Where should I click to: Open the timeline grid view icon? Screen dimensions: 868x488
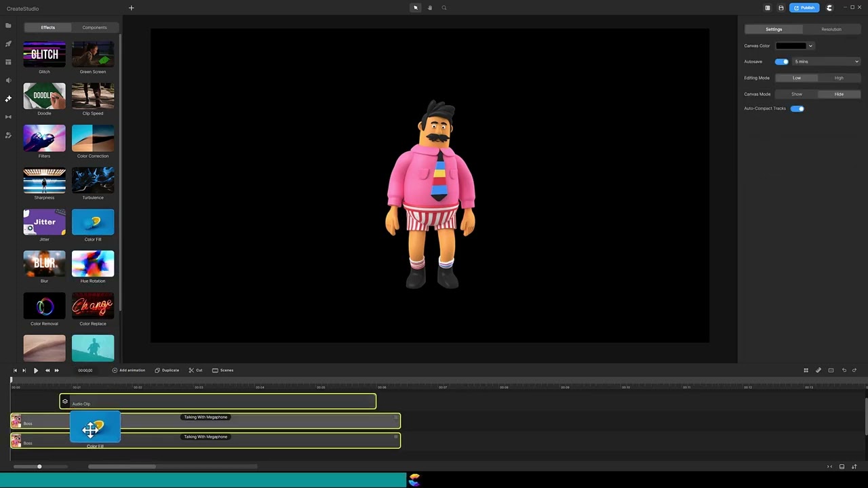[x=806, y=370]
